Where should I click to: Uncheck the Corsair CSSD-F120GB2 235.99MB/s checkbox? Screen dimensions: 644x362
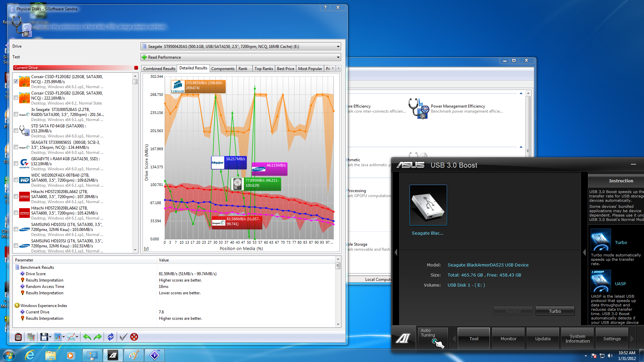pos(16,81)
